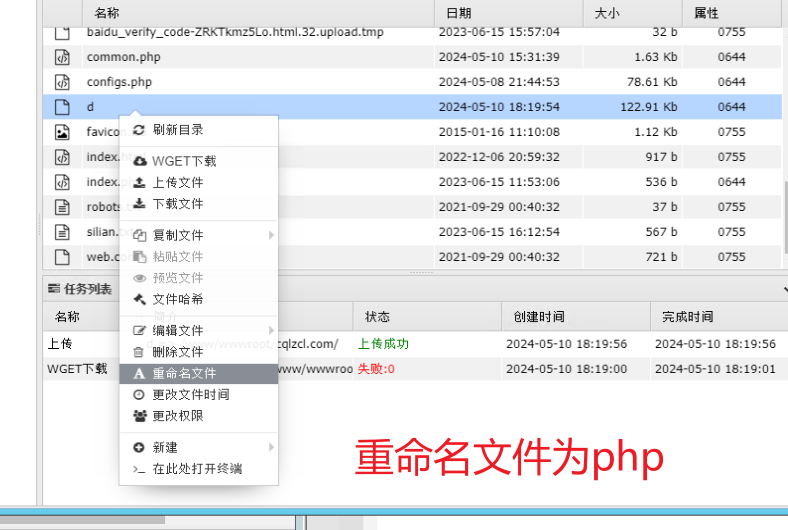
Task: Click the image file icon of favicon
Action: 62,132
